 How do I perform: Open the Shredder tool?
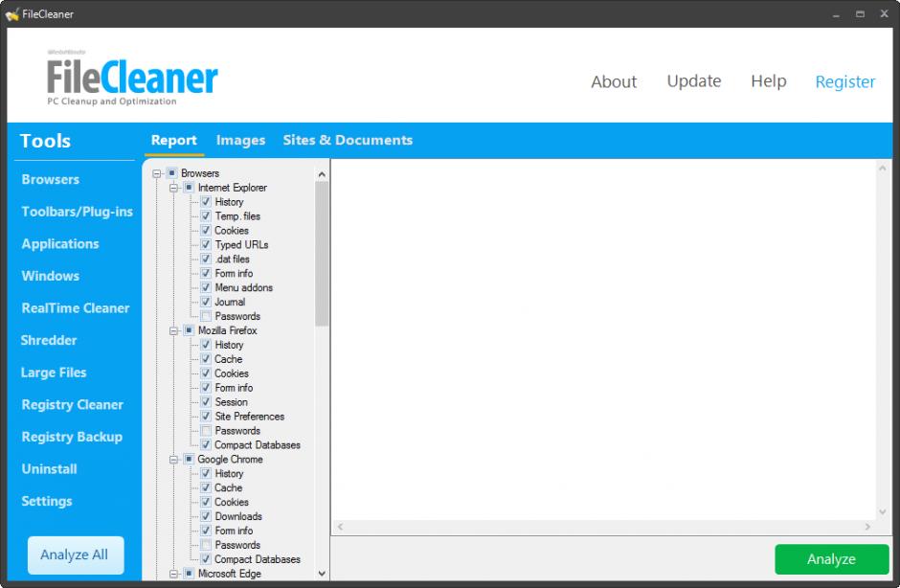pos(49,340)
